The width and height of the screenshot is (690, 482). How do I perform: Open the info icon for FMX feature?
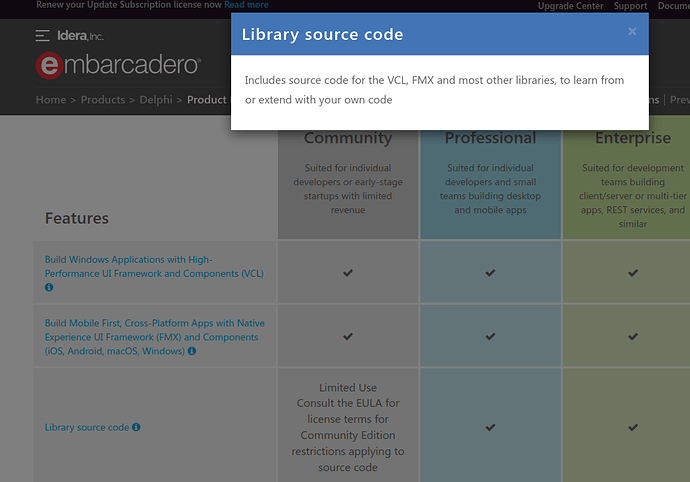pyautogui.click(x=192, y=351)
